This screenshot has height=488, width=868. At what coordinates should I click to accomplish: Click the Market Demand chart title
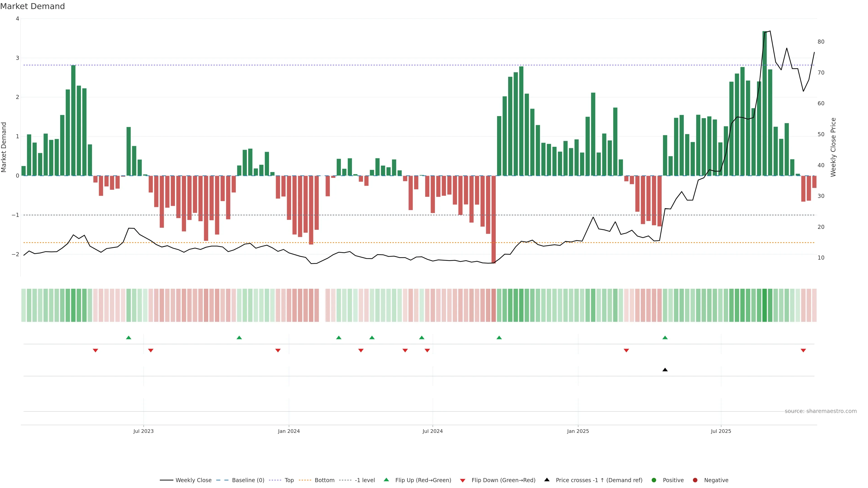(x=33, y=6)
